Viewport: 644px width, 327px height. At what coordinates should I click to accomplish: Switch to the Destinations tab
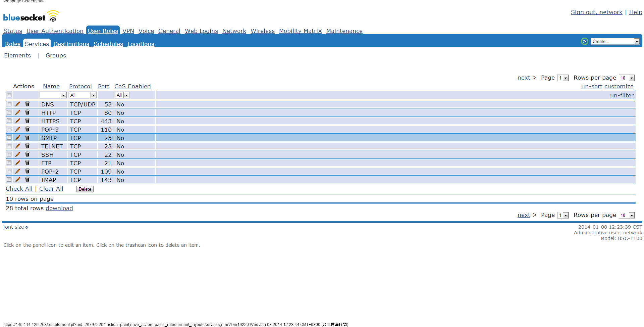tap(71, 44)
